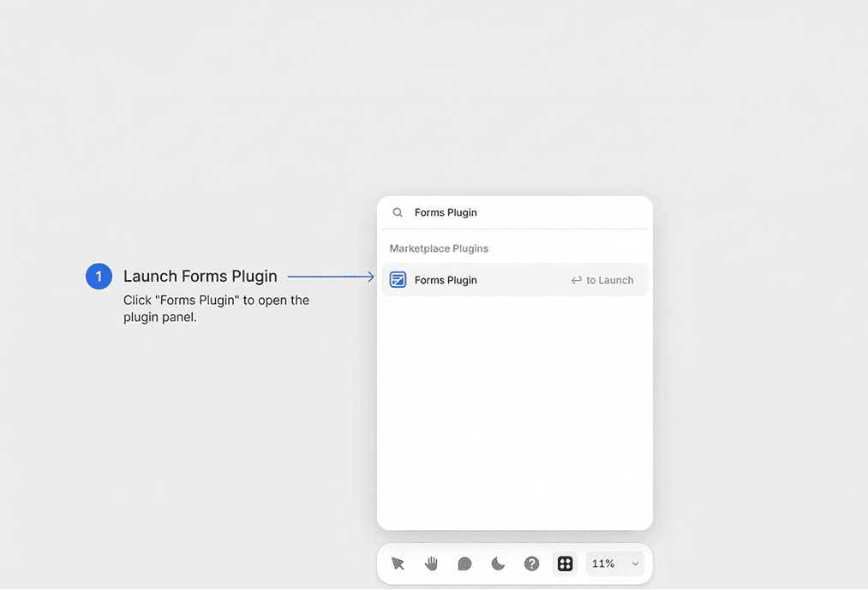
Task: Click the help question mark icon
Action: pyautogui.click(x=531, y=563)
